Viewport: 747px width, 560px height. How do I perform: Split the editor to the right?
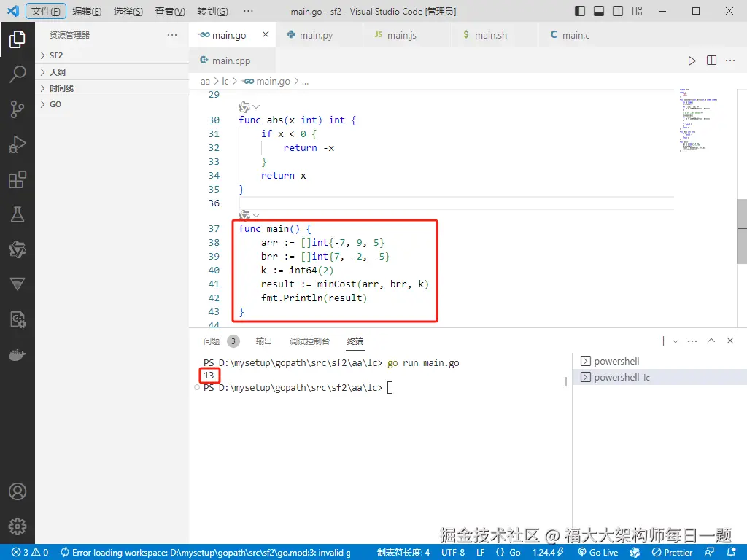[x=711, y=61]
